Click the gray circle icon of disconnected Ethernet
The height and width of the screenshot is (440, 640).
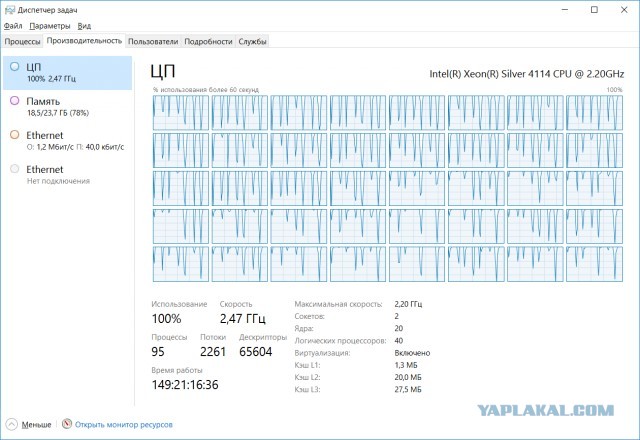pyautogui.click(x=15, y=169)
